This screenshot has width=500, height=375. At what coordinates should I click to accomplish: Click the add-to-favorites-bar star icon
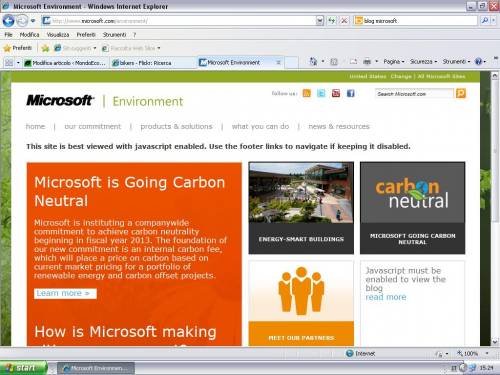[x=45, y=49]
